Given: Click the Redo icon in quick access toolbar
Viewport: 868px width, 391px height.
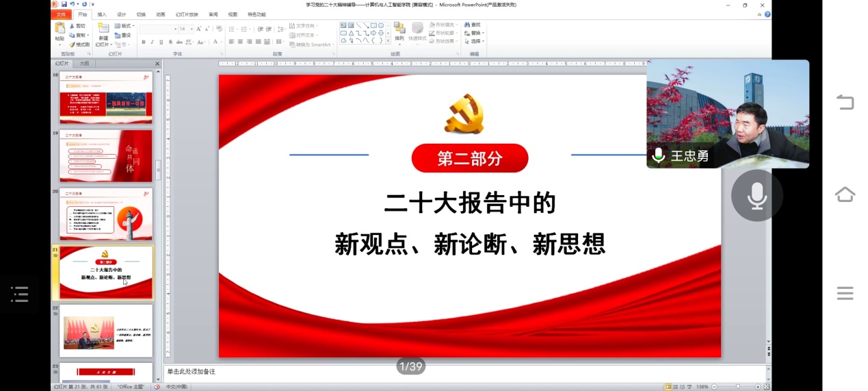Looking at the screenshot, I should pos(84,4).
